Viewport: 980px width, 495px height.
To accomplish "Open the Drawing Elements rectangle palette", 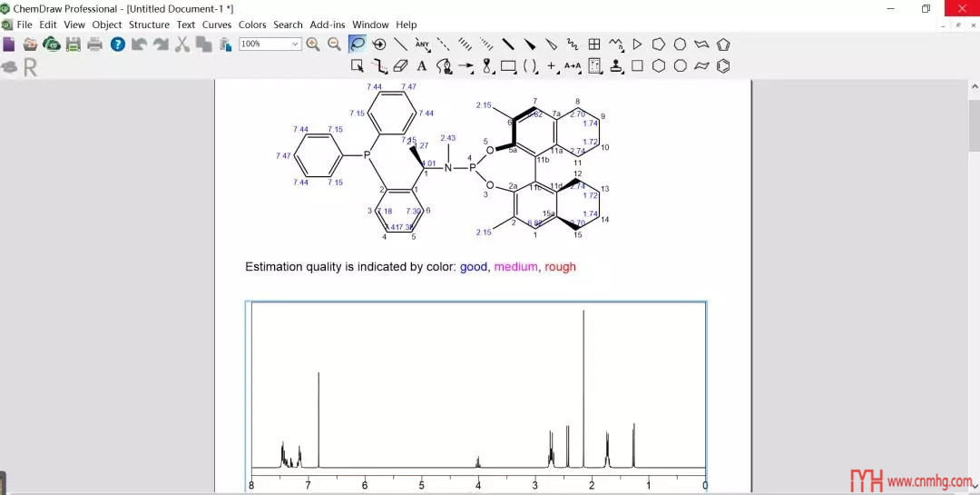I will click(509, 65).
